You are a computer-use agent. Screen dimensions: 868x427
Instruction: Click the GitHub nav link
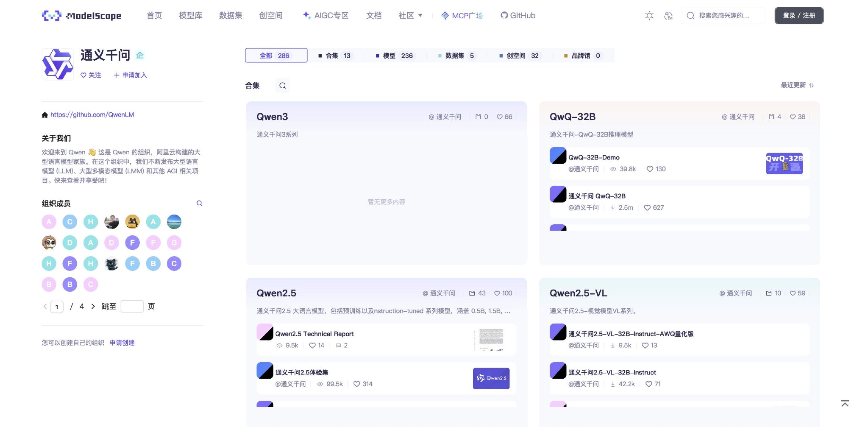[518, 16]
